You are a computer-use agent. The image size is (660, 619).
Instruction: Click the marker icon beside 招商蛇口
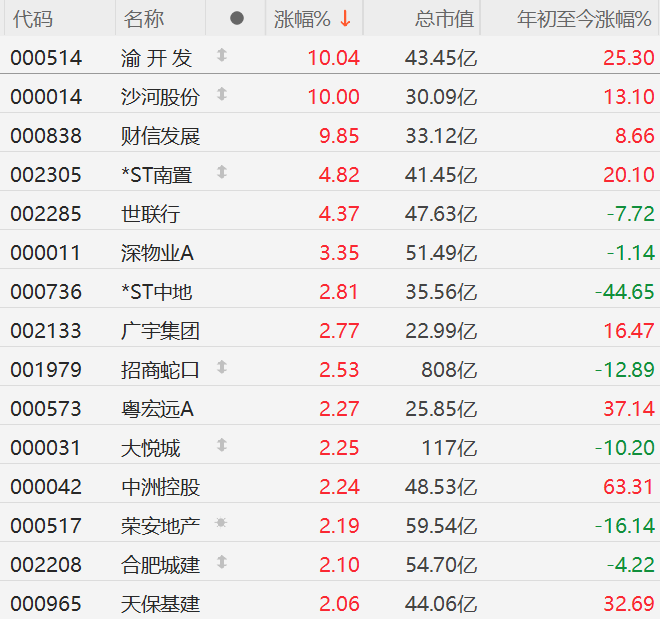point(222,367)
